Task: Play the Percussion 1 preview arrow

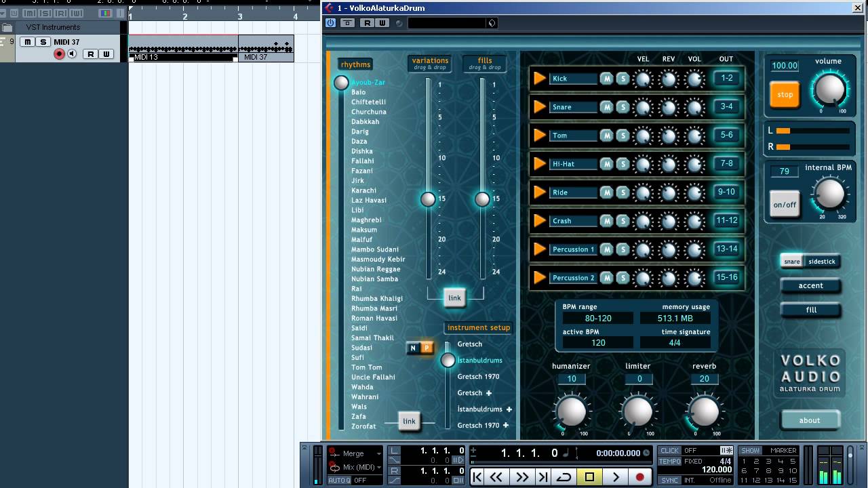Action: pos(540,249)
